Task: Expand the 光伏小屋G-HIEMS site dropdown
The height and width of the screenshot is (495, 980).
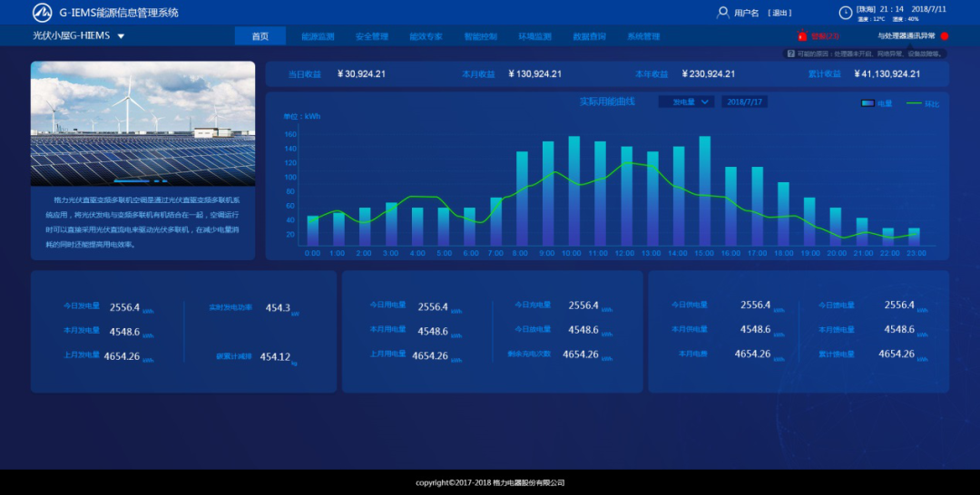Action: coord(121,36)
